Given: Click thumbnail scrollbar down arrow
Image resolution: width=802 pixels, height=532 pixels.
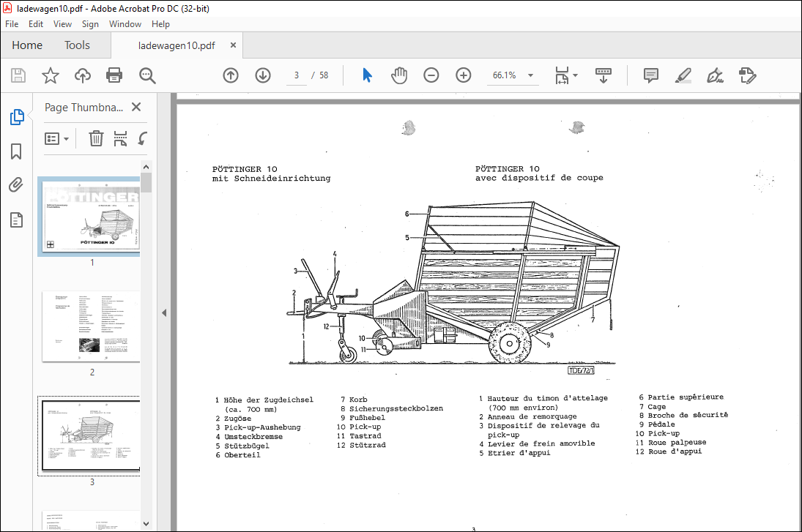Looking at the screenshot, I should point(146,524).
